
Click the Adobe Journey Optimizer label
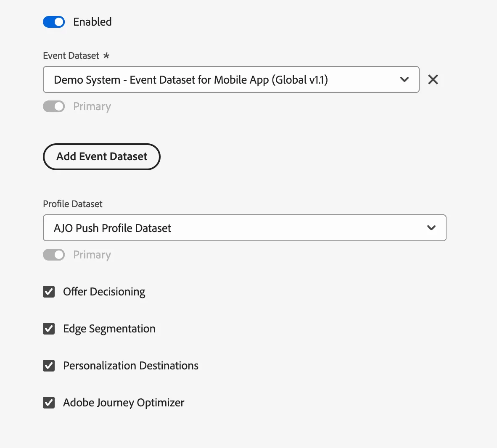pyautogui.click(x=124, y=403)
